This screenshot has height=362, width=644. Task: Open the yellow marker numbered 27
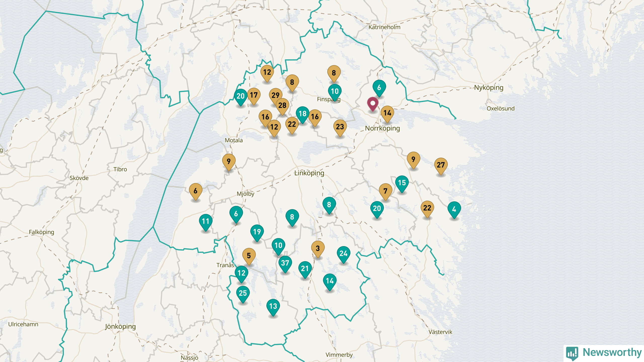point(441,165)
